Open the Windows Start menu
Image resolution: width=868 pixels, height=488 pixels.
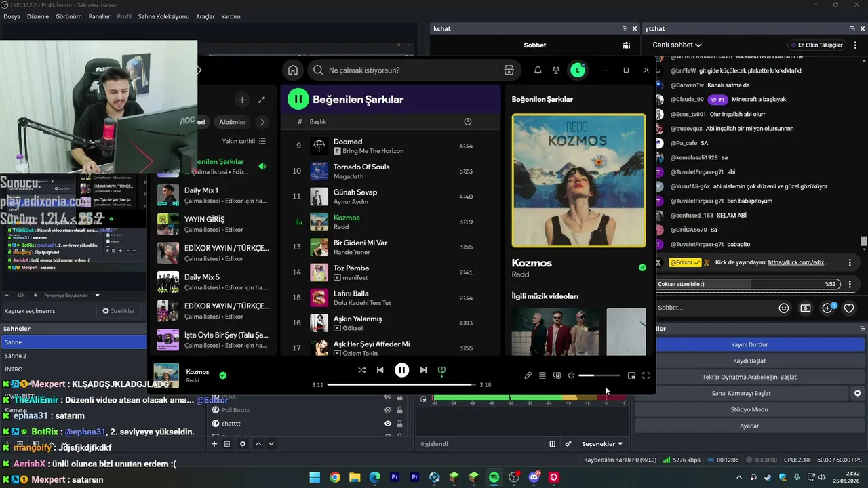coord(315,477)
